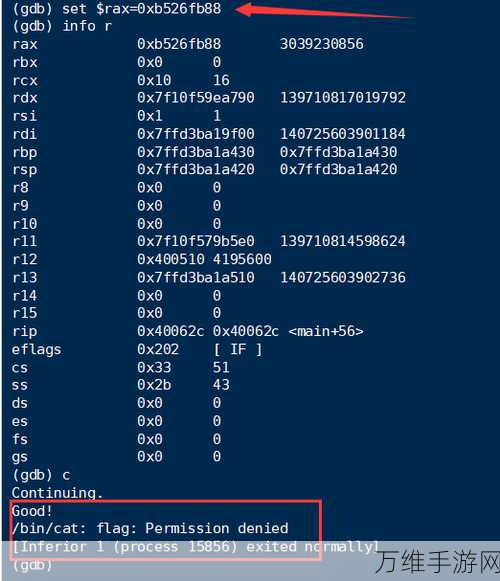Image resolution: width=500 pixels, height=581 pixels.
Task: Select the r13 decimal value 140725603902736
Action: [343, 278]
